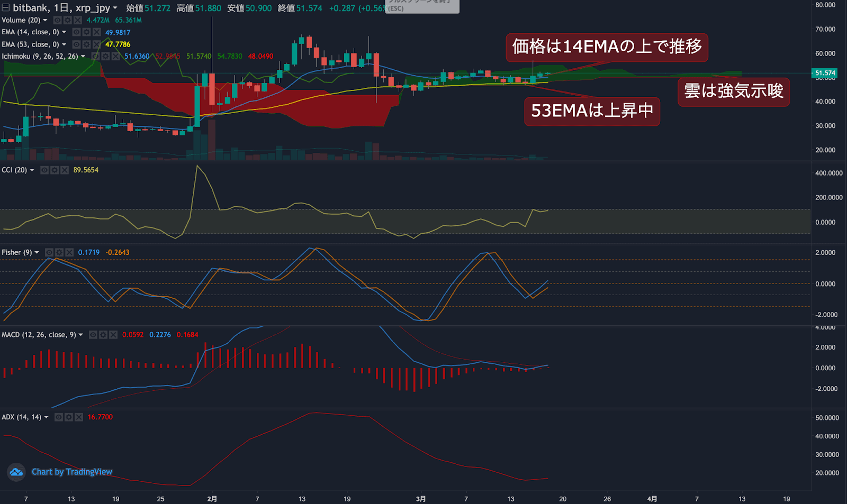Expand the bitbank xrp_jpy symbol dropdown arrow
Viewport: 847px width, 504px height.
coord(115,8)
